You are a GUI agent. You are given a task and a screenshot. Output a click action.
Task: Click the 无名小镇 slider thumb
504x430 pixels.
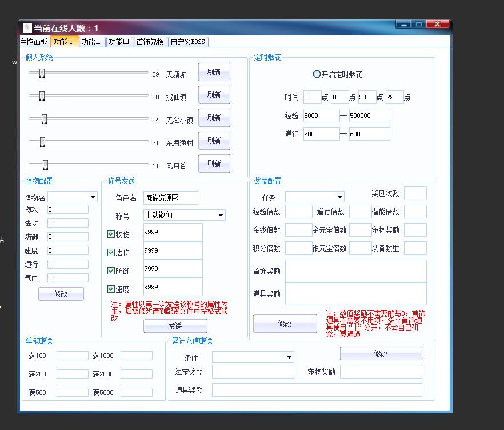coord(44,119)
